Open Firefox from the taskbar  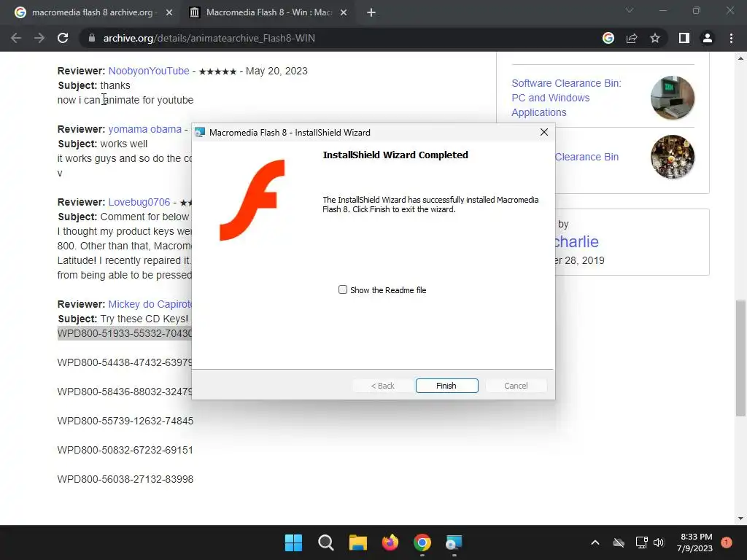click(x=390, y=542)
